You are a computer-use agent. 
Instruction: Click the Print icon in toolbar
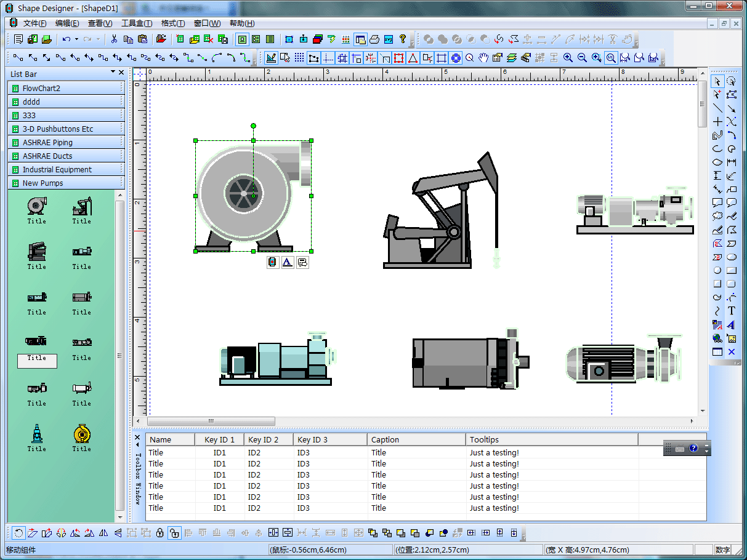pyautogui.click(x=374, y=39)
